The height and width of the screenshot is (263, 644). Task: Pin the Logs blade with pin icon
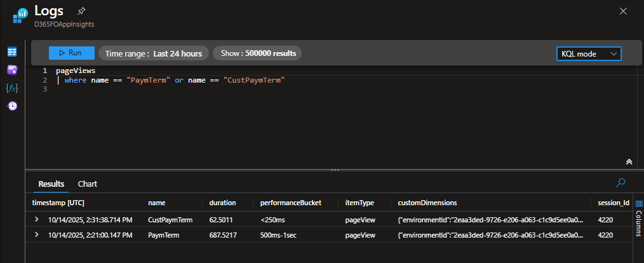click(81, 11)
